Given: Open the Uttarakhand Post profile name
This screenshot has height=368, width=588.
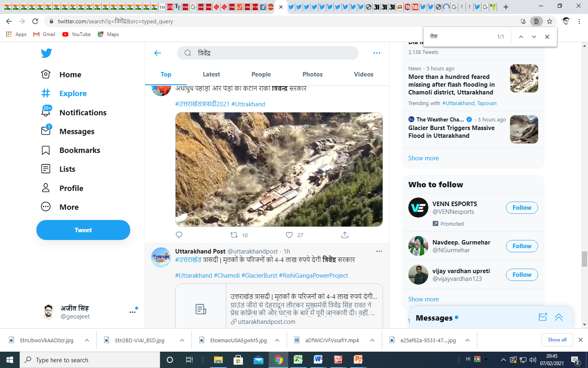Looking at the screenshot, I should point(200,251).
